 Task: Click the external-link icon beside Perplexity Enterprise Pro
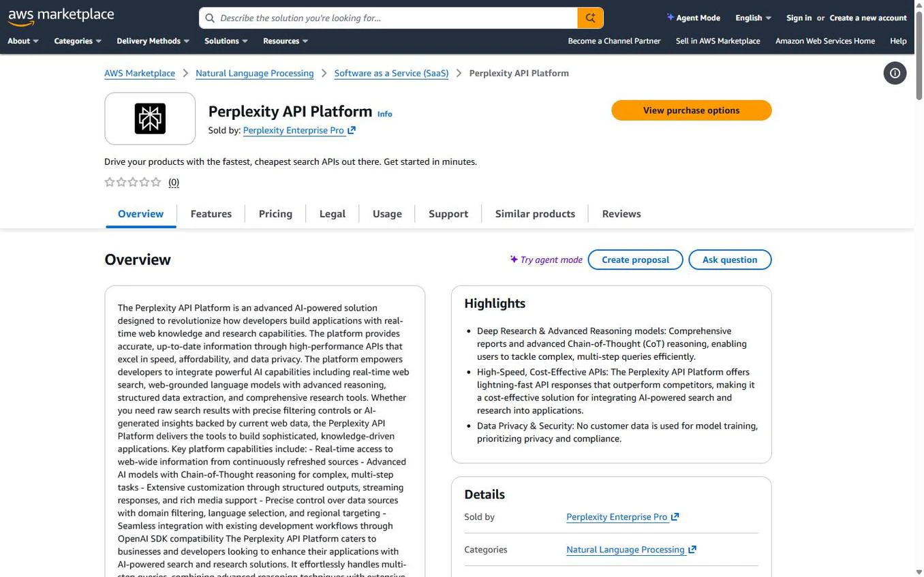point(352,129)
